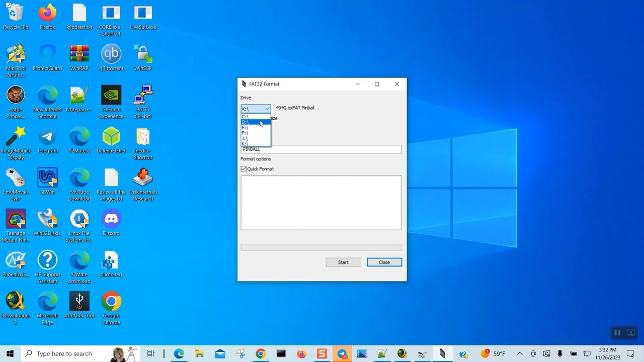
Task: Open the Recycle Bin desktop icon
Action: pyautogui.click(x=16, y=17)
